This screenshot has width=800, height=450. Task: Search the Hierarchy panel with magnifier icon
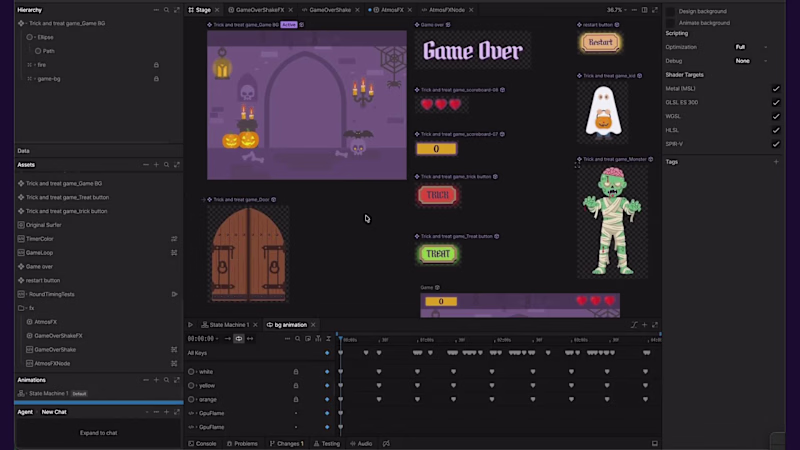(166, 10)
